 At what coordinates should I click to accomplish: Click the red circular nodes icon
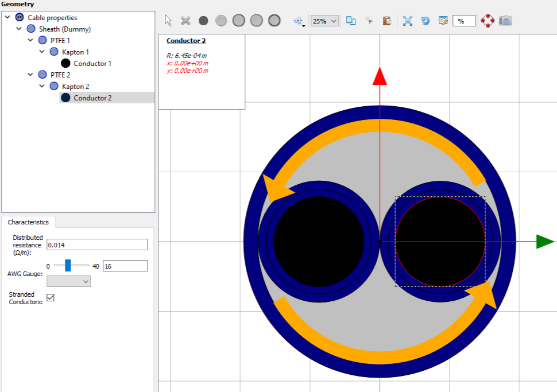(488, 21)
